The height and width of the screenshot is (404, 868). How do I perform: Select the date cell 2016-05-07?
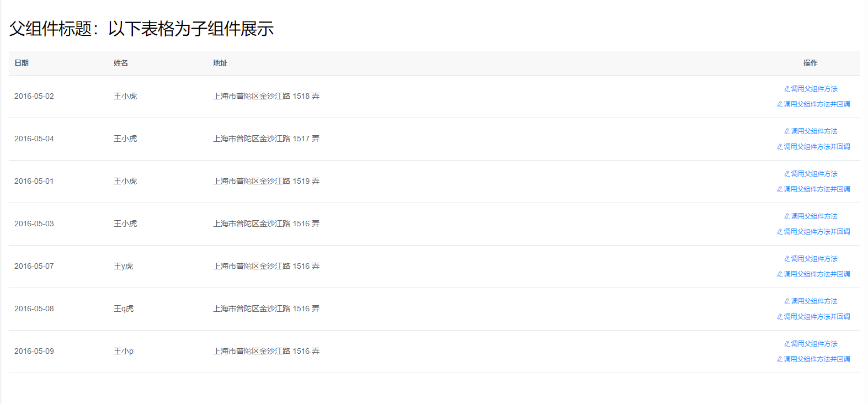(34, 267)
